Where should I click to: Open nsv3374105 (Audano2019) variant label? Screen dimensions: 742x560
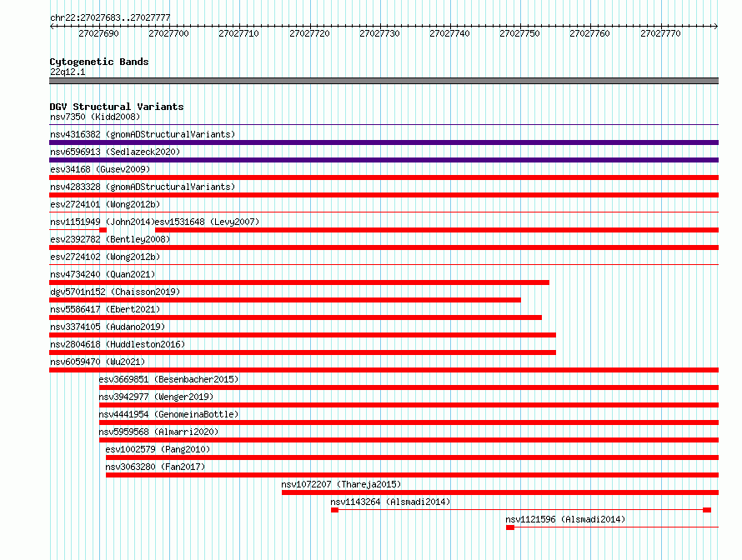108,327
